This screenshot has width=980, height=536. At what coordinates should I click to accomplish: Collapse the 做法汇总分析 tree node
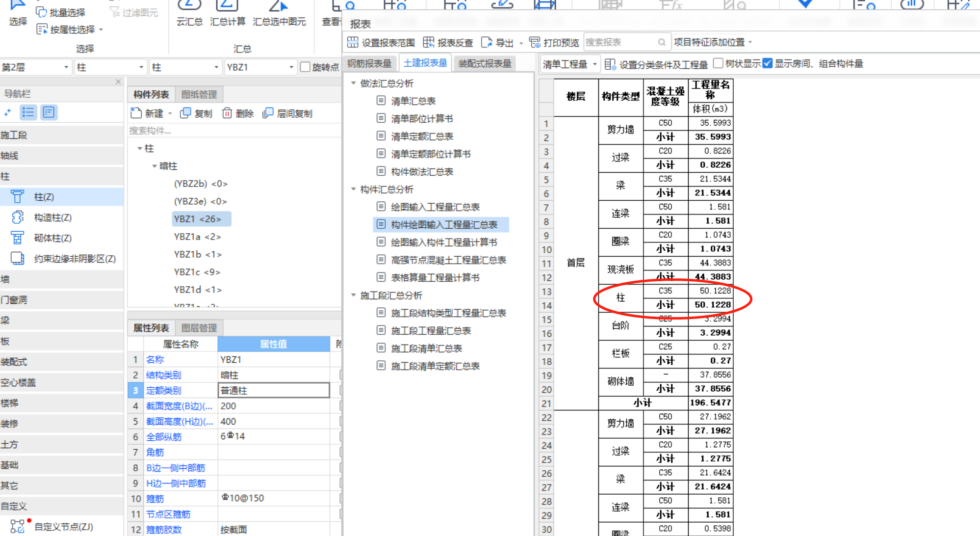point(353,83)
